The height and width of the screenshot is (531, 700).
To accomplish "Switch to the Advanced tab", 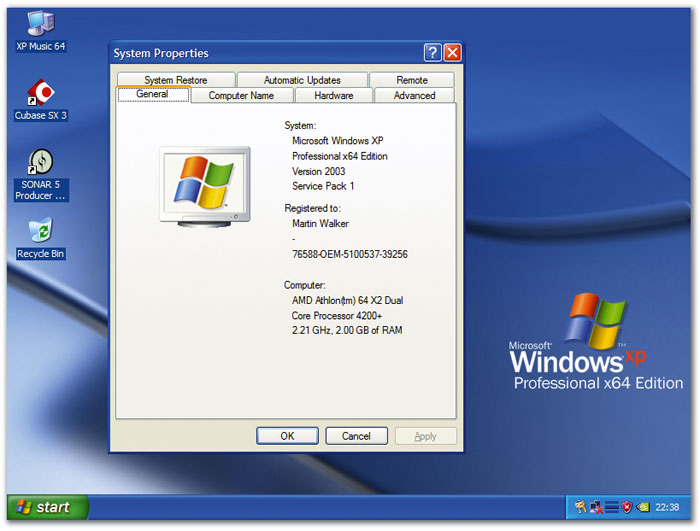I will click(x=414, y=96).
